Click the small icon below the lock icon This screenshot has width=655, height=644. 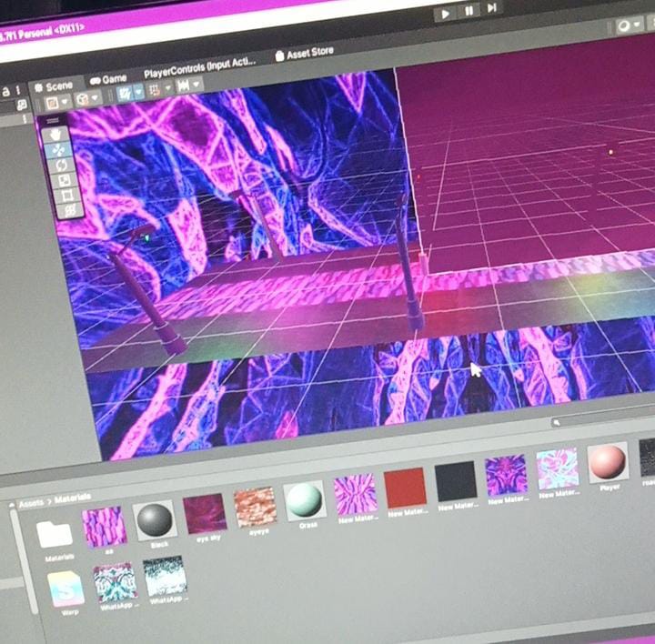click(x=22, y=105)
